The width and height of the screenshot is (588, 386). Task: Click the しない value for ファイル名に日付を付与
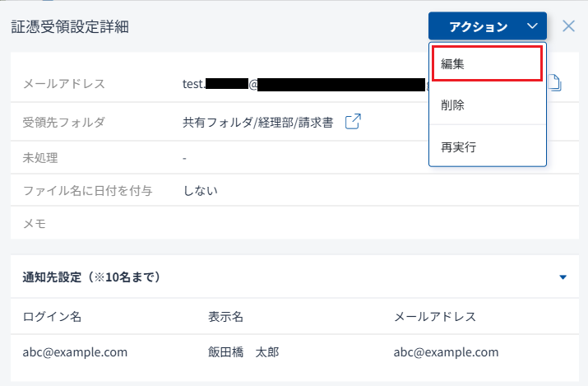200,191
